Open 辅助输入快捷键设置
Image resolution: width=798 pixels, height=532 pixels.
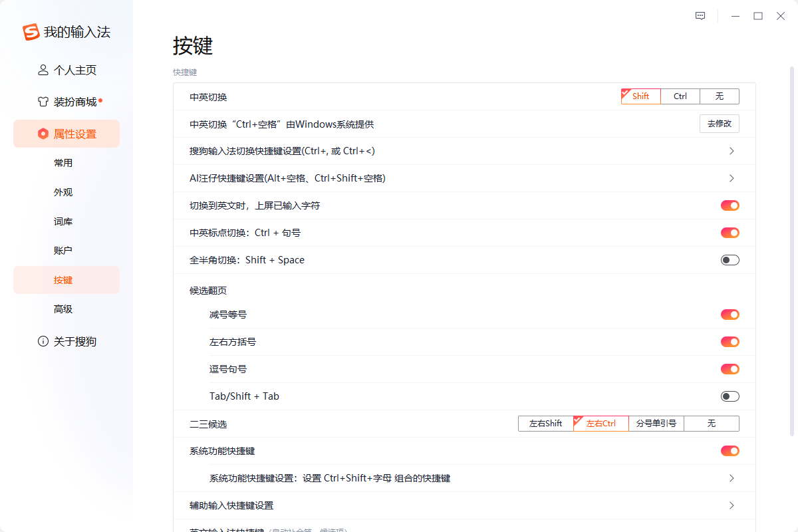tap(731, 505)
